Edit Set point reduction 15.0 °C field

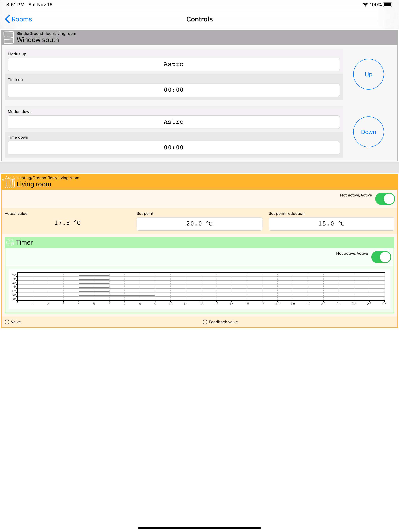tap(331, 224)
